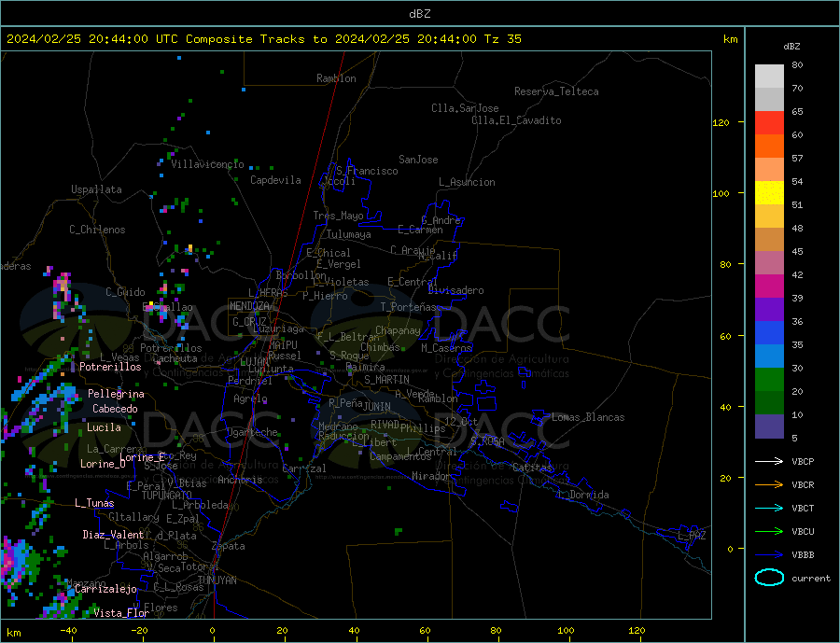Click the Tres_Mayo label
This screenshot has width=840, height=643.
(x=338, y=216)
